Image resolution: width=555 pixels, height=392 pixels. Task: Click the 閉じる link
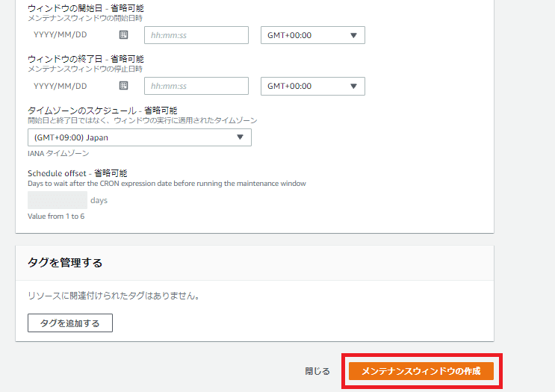point(317,371)
